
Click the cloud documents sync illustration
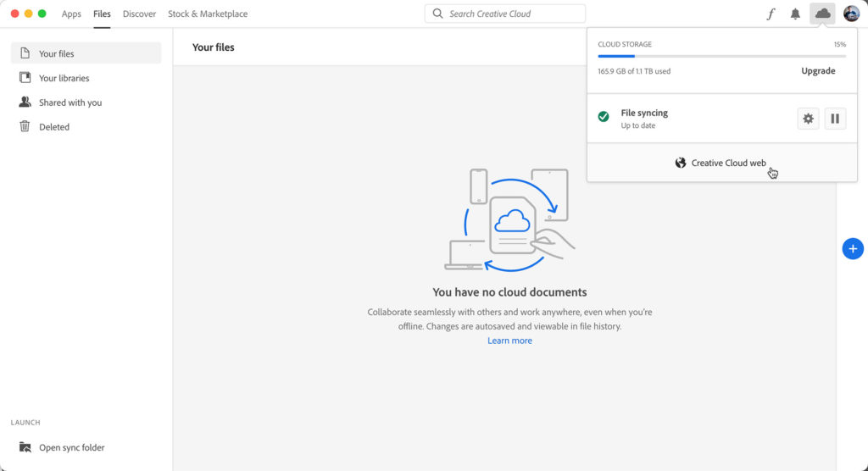click(509, 219)
